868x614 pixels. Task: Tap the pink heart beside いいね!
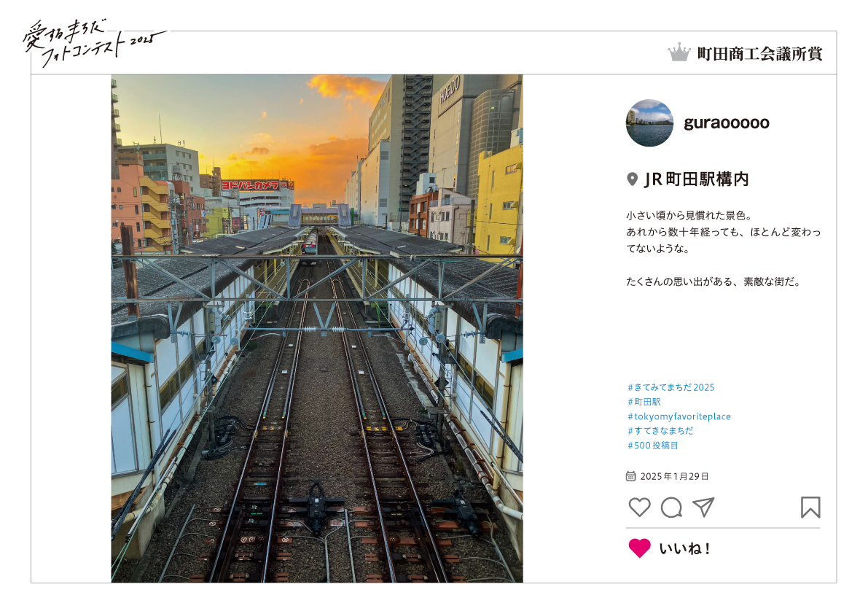[639, 548]
